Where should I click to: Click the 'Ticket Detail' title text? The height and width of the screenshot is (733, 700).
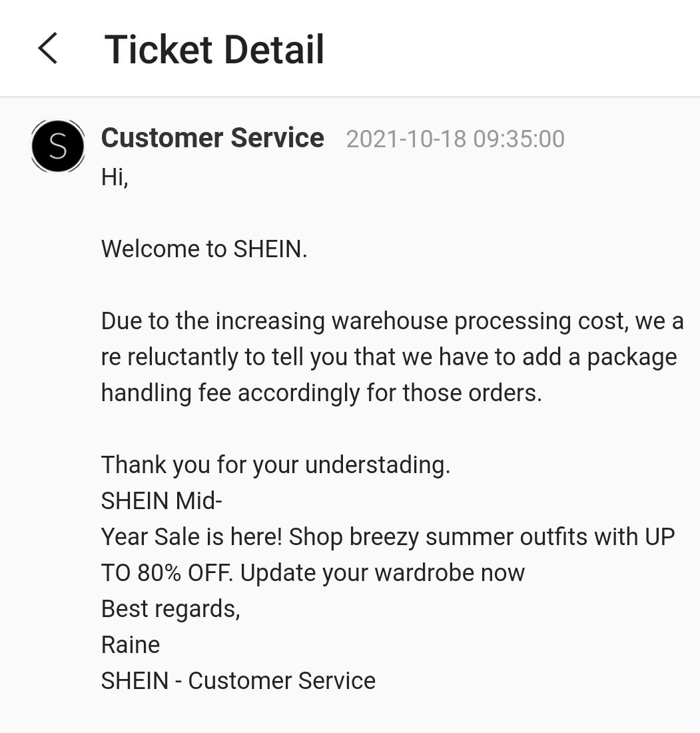[x=214, y=49]
